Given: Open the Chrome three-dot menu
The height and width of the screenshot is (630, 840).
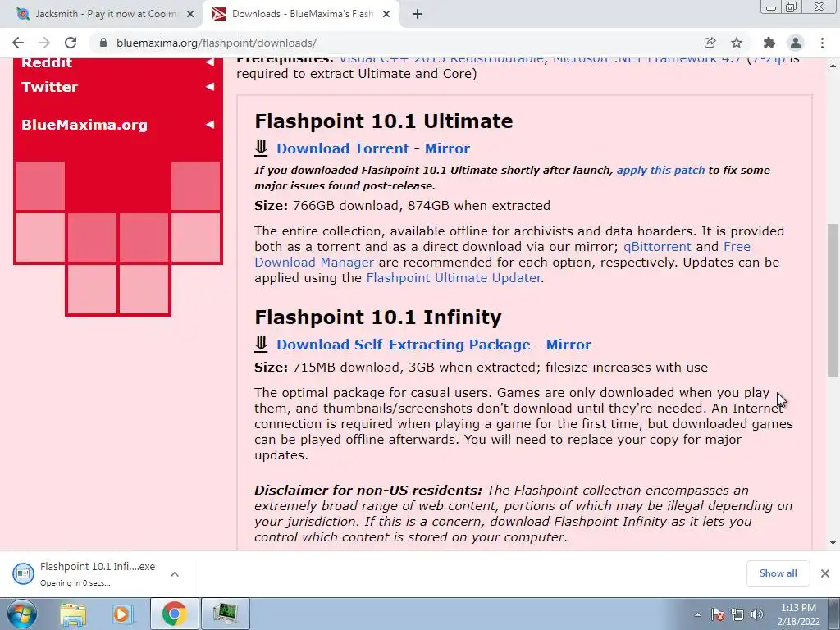Looking at the screenshot, I should 822,43.
